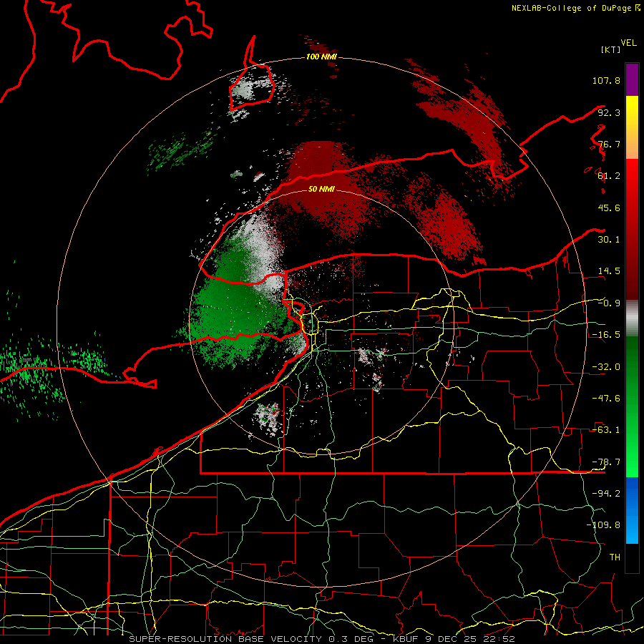Click the TH threshold label
Screen dimensions: 644x644
(x=615, y=557)
